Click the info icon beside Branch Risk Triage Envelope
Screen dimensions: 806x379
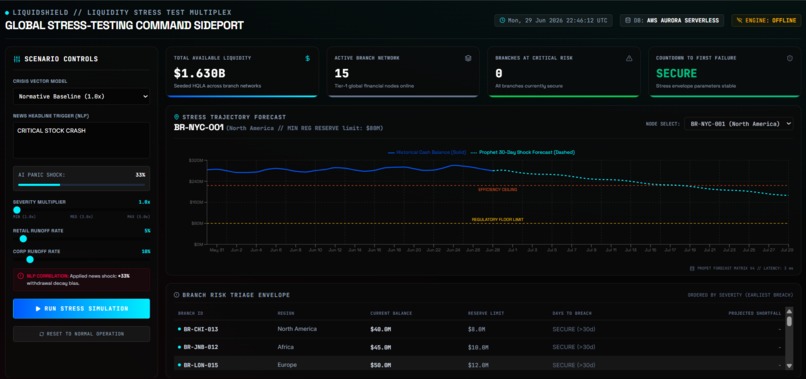(x=177, y=295)
